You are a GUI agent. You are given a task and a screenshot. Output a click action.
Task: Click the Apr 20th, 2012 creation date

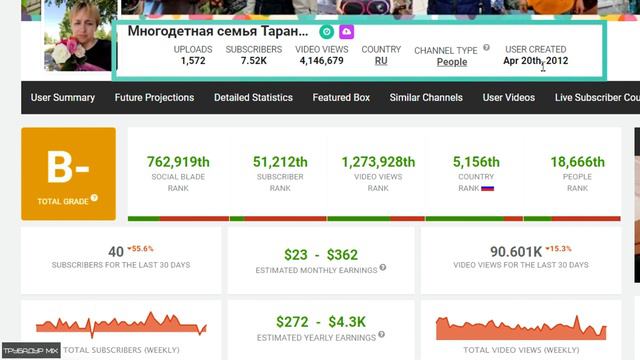[x=536, y=61]
